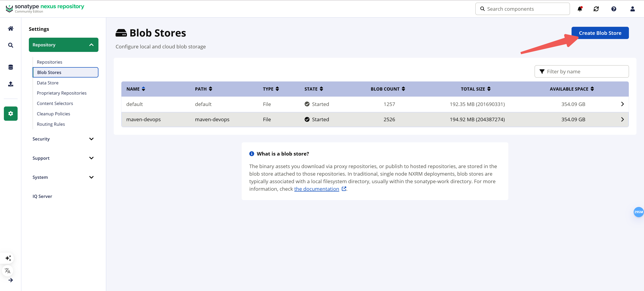644x291 pixels.
Task: Click the 1257 blob count value
Action: pos(389,104)
